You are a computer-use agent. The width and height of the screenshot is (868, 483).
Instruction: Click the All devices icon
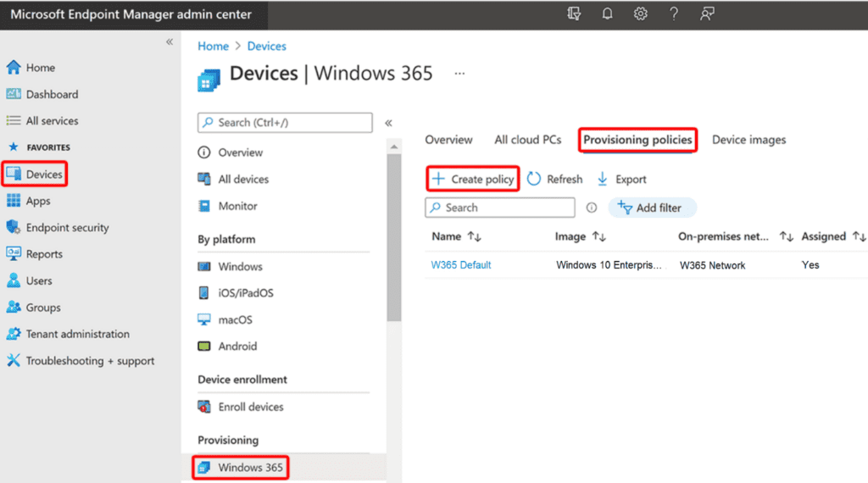[x=204, y=179]
